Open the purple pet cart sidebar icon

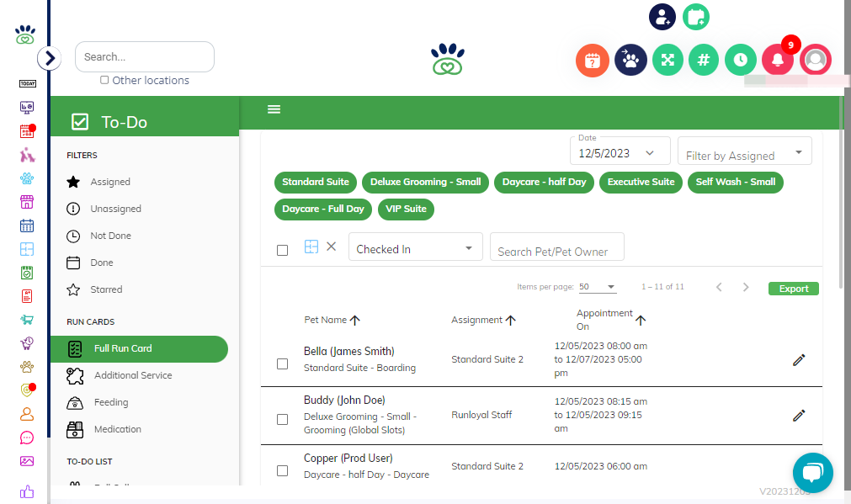click(x=27, y=343)
